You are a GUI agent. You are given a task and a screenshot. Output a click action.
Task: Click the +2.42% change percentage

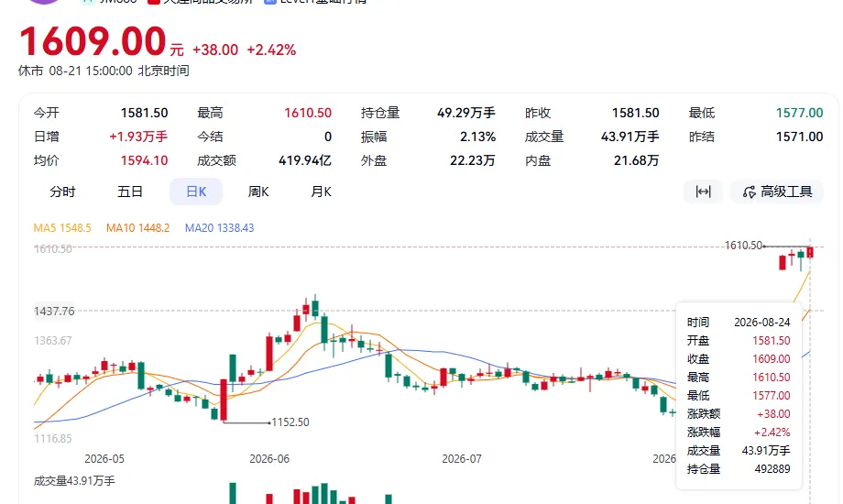coord(271,50)
